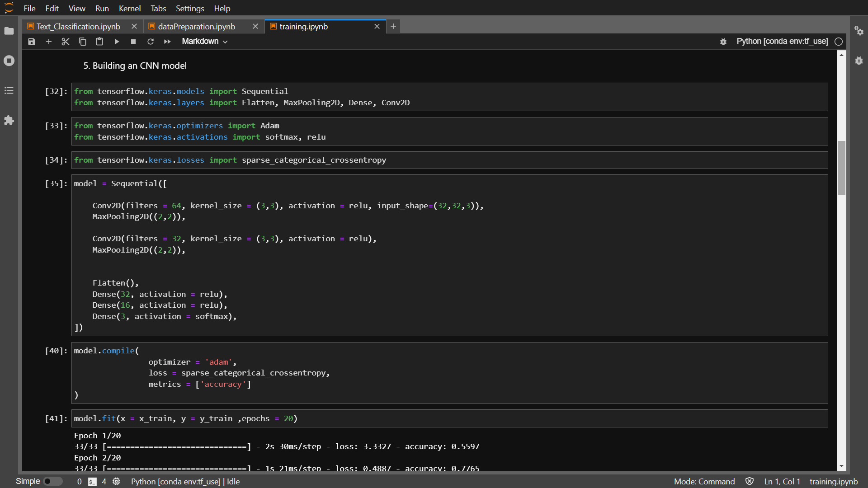
Task: Open the Extension Manager panel
Action: click(x=9, y=121)
